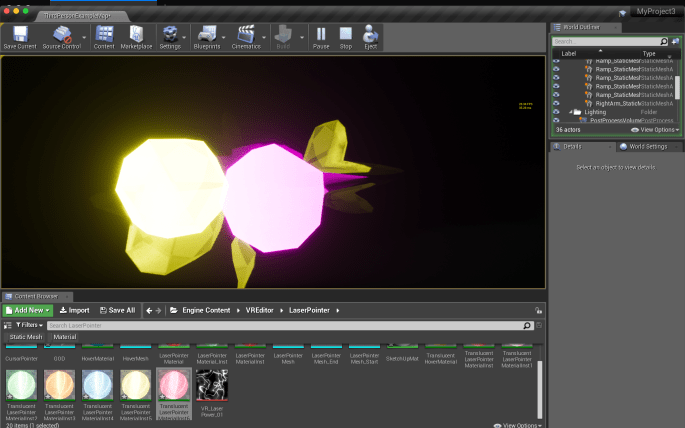Toggle the Static Mesh filter in Content Browser
Image resolution: width=685 pixels, height=428 pixels.
[x=25, y=338]
